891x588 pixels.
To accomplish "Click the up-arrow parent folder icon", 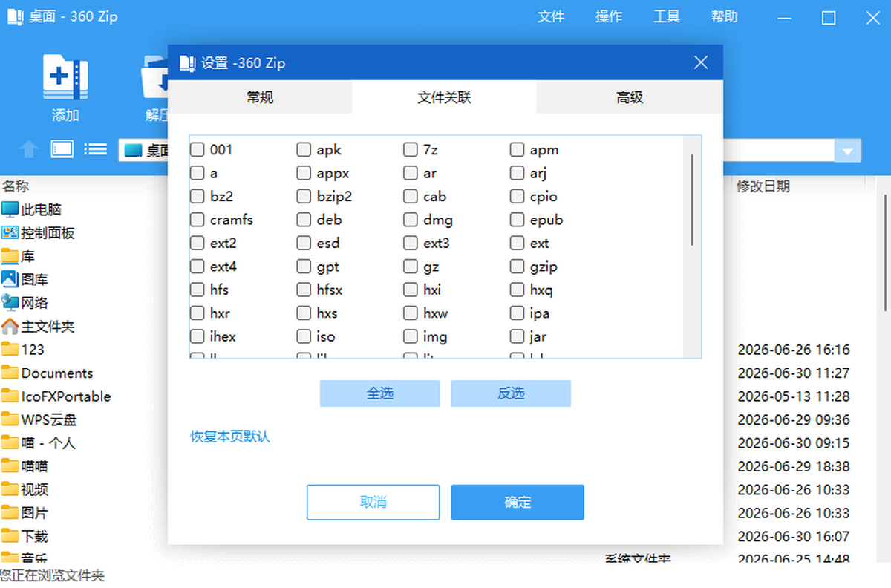I will click(29, 150).
